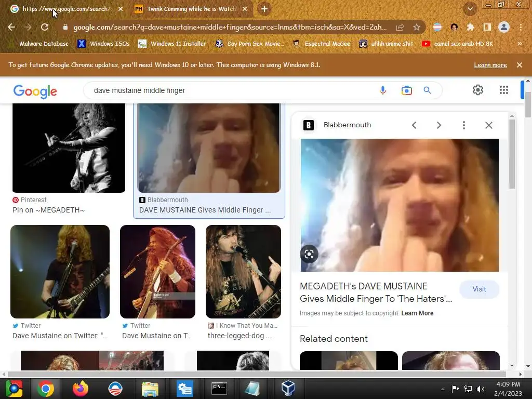Open the Chrome profile avatar icon
This screenshot has width=532, height=399.
[x=504, y=27]
